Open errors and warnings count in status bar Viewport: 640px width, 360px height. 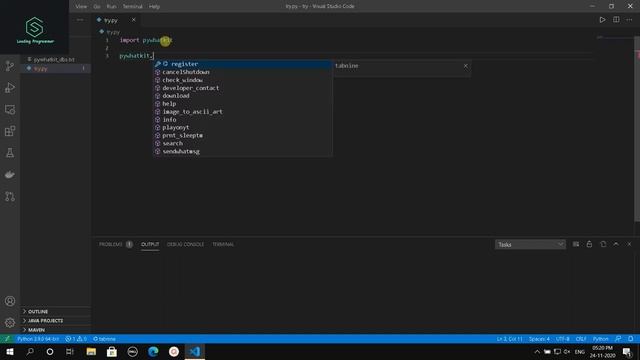pyautogui.click(x=76, y=339)
